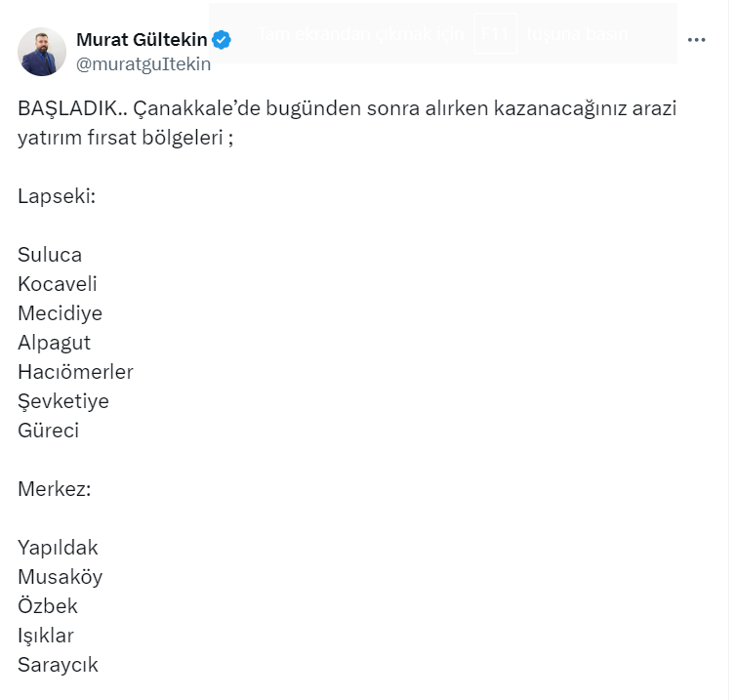Click the Lapseki: heading text
Viewport: 736px width, 700px height.
pos(56,196)
